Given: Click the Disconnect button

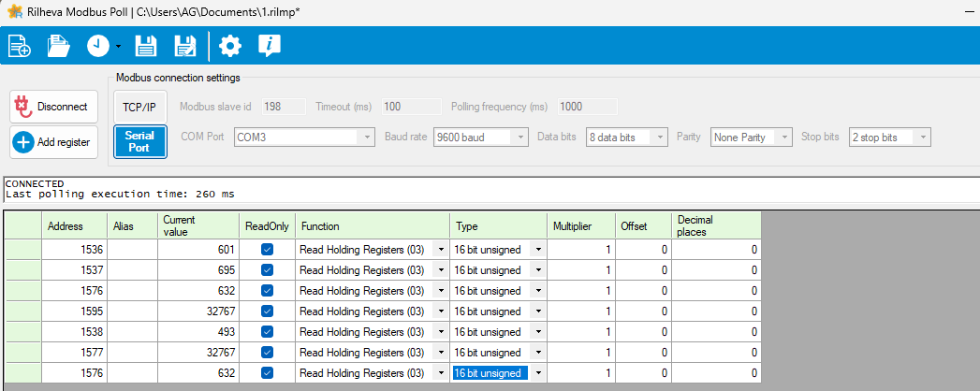Looking at the screenshot, I should pos(54,107).
